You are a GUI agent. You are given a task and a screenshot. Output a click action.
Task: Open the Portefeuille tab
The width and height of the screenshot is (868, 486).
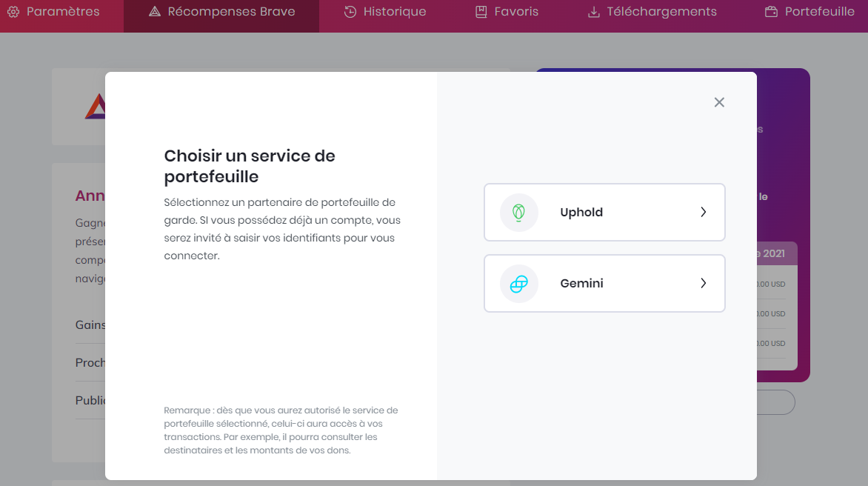coord(819,12)
